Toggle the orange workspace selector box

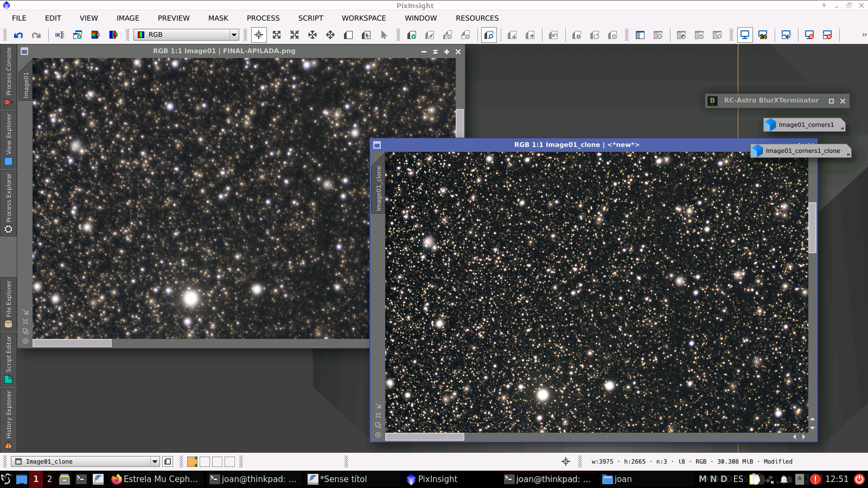[192, 461]
